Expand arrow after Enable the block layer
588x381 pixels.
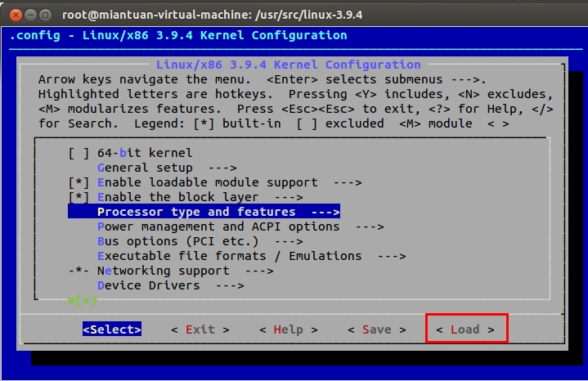(x=289, y=197)
